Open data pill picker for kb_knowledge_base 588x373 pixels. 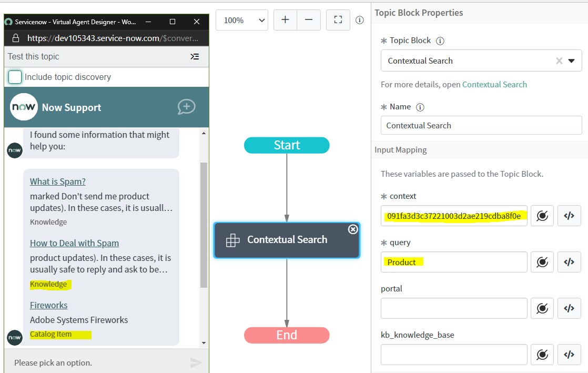(542, 355)
